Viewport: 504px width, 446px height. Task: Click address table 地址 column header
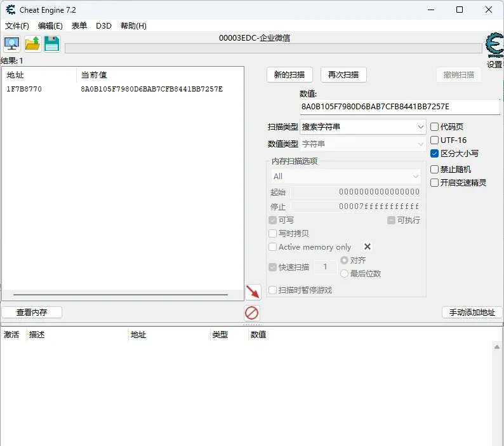coord(138,335)
